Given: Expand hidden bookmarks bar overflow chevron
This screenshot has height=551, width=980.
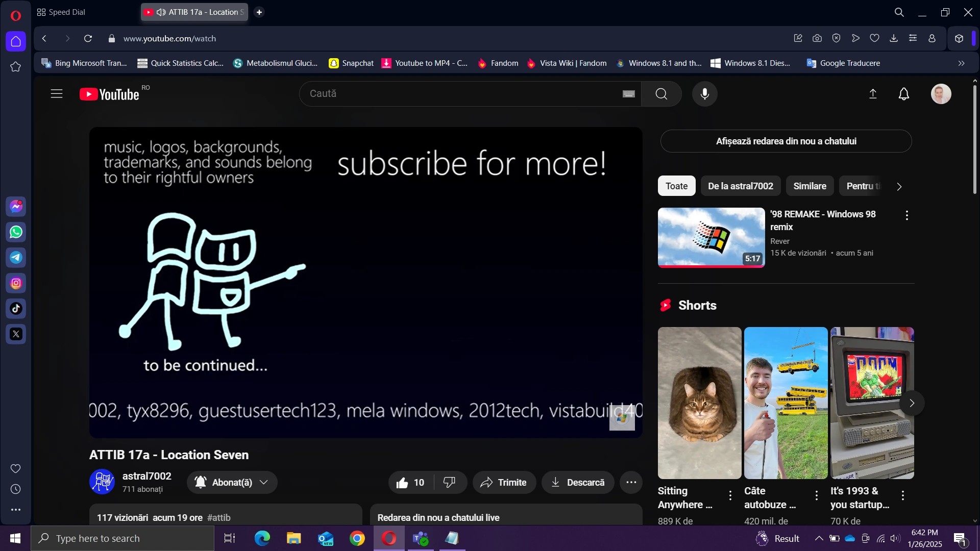Looking at the screenshot, I should 961,63.
